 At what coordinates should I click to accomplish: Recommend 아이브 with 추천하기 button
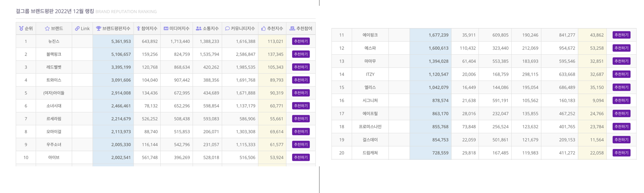coord(301,157)
